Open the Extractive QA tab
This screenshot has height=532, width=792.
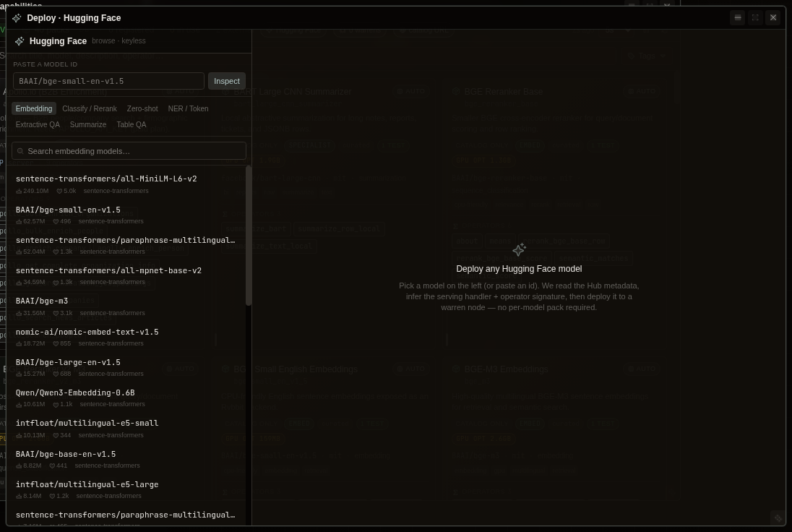(x=38, y=125)
